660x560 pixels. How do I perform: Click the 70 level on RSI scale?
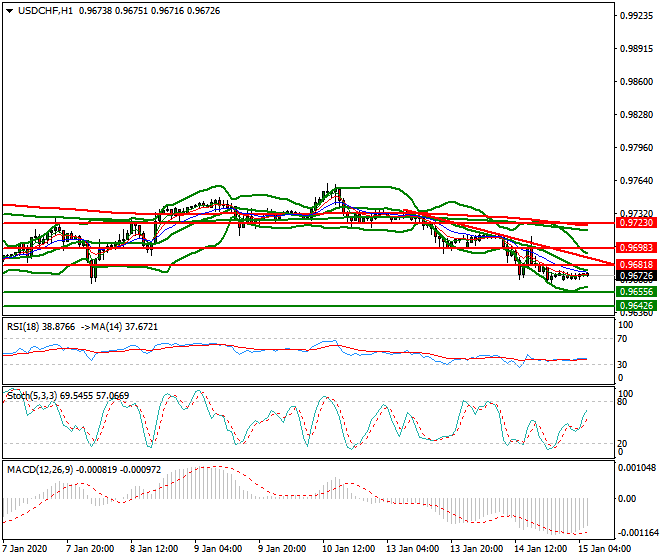(x=625, y=340)
